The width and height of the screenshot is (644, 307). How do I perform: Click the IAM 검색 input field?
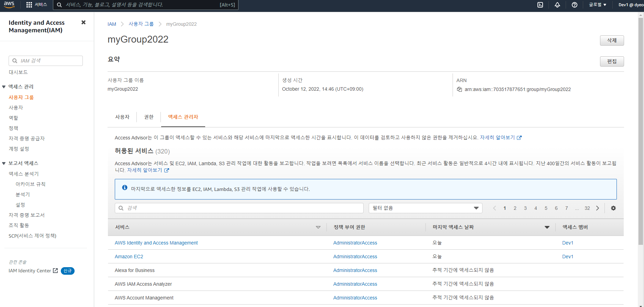pos(46,61)
